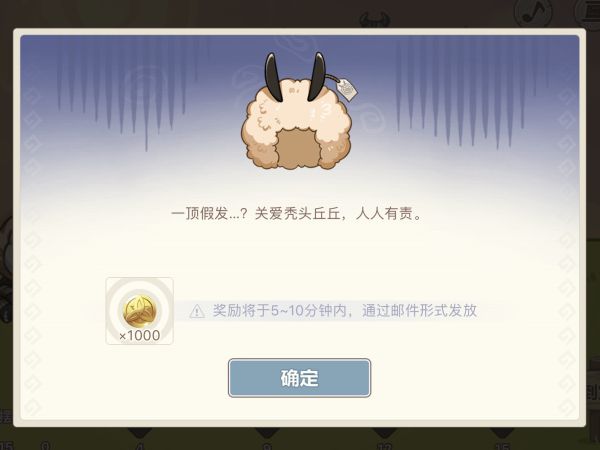This screenshot has height=450, width=600.
Task: Tap the dimmed horned mask icon above dialog
Action: point(375,20)
